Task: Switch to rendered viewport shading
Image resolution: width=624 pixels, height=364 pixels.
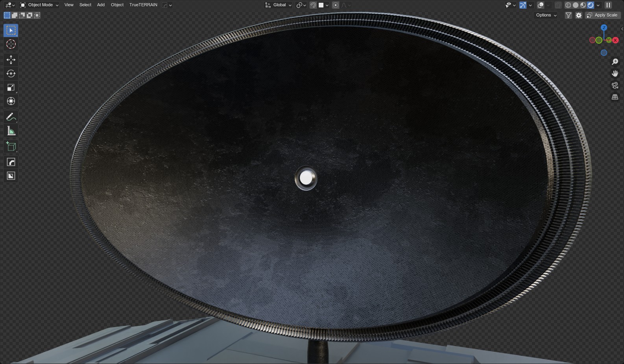Action: pos(591,5)
